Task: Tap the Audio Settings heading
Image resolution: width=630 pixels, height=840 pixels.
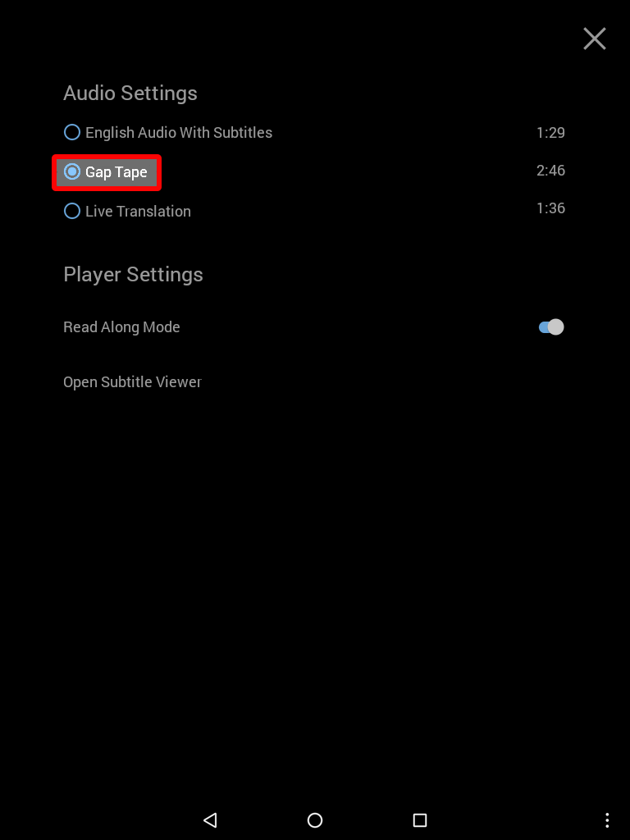Action: [130, 94]
